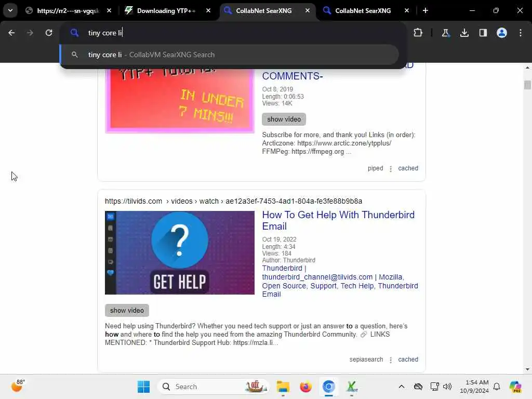Open more options beside sepiasearch
Image resolution: width=532 pixels, height=399 pixels.
click(391, 360)
